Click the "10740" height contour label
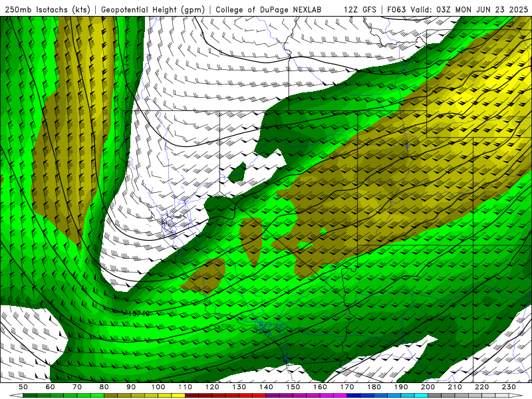532x399 pixels. (139, 313)
